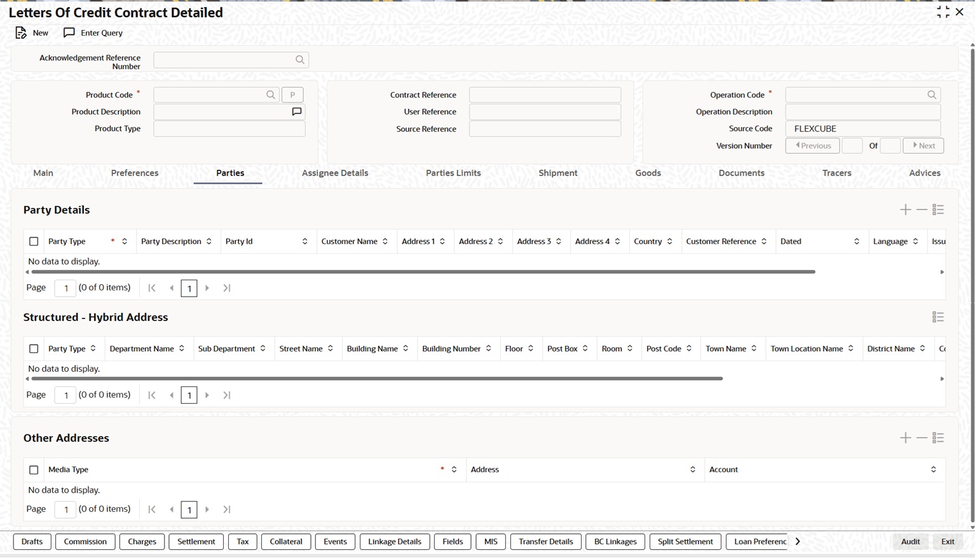Open Product Code search lookup

pos(271,95)
